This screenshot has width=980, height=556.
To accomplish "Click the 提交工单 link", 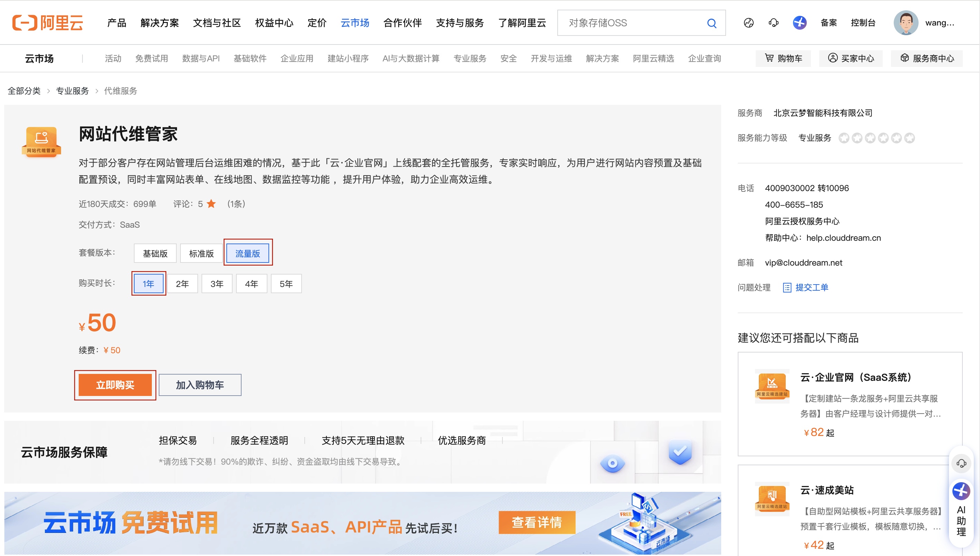I will click(812, 287).
